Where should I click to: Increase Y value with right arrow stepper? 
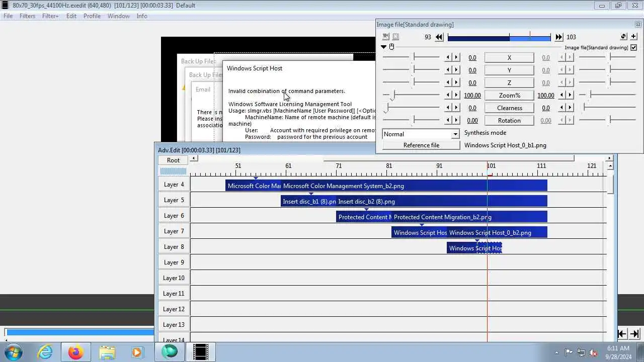click(x=456, y=70)
